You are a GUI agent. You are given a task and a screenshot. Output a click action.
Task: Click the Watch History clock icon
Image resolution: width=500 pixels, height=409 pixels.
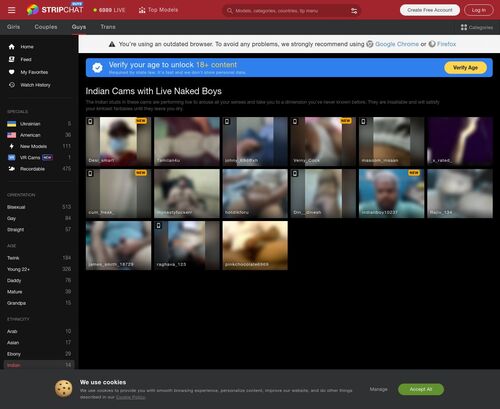(x=12, y=85)
